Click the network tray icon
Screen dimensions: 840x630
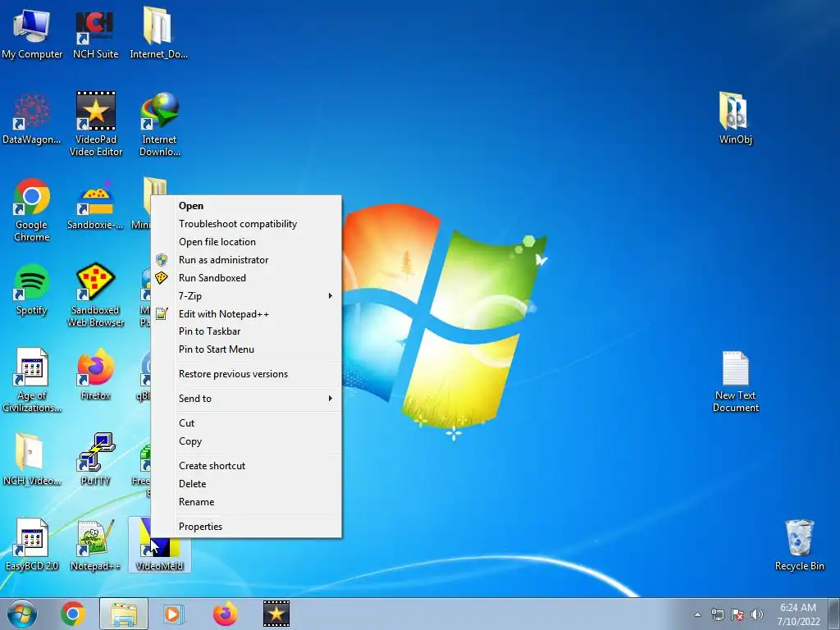point(717,614)
